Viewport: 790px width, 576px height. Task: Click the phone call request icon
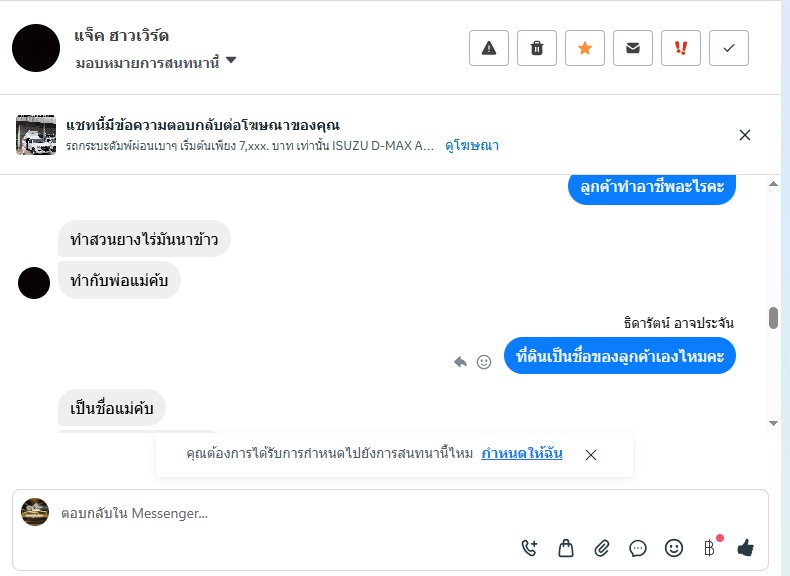(x=530, y=547)
